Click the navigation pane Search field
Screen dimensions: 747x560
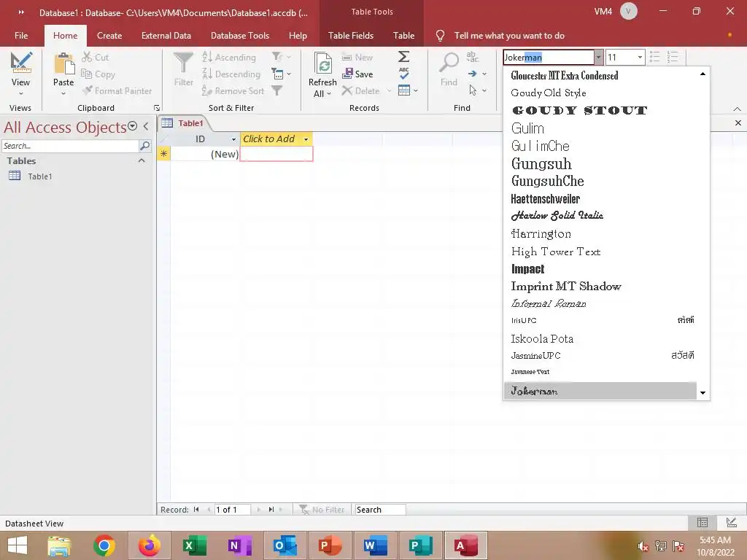pyautogui.click(x=69, y=146)
